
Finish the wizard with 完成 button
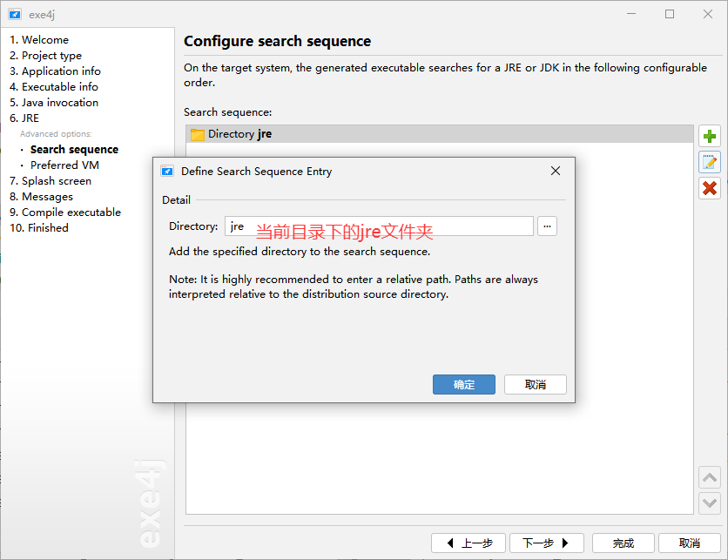[624, 543]
